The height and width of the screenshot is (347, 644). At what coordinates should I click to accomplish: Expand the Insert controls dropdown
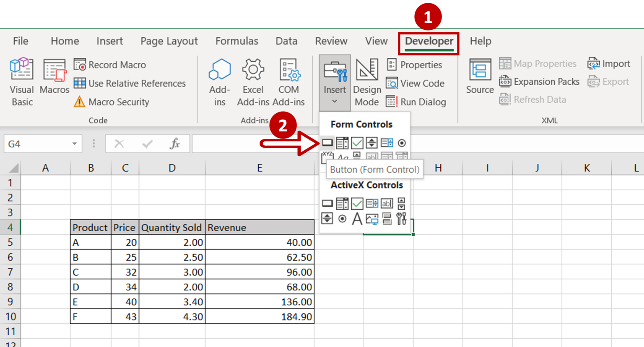(x=335, y=83)
